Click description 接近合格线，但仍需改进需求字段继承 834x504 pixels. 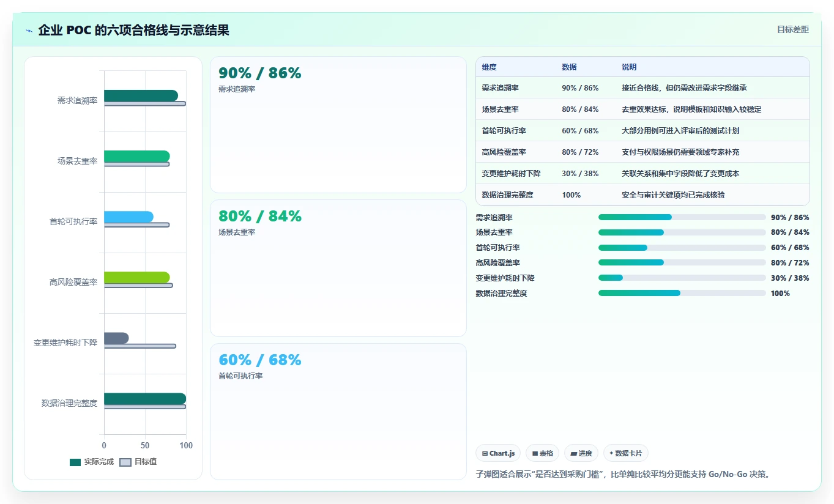(x=684, y=88)
